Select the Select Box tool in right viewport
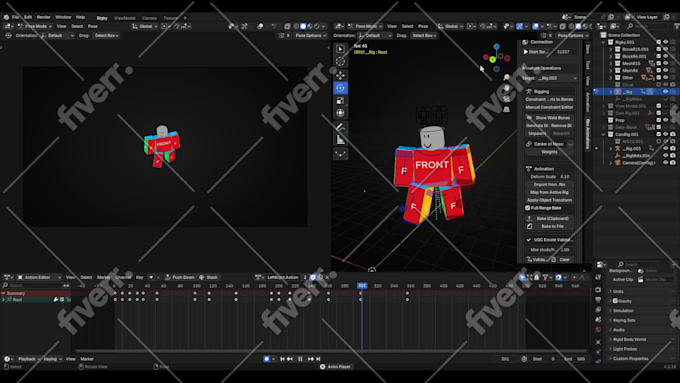Screen dimensions: 680x383 tap(340, 49)
